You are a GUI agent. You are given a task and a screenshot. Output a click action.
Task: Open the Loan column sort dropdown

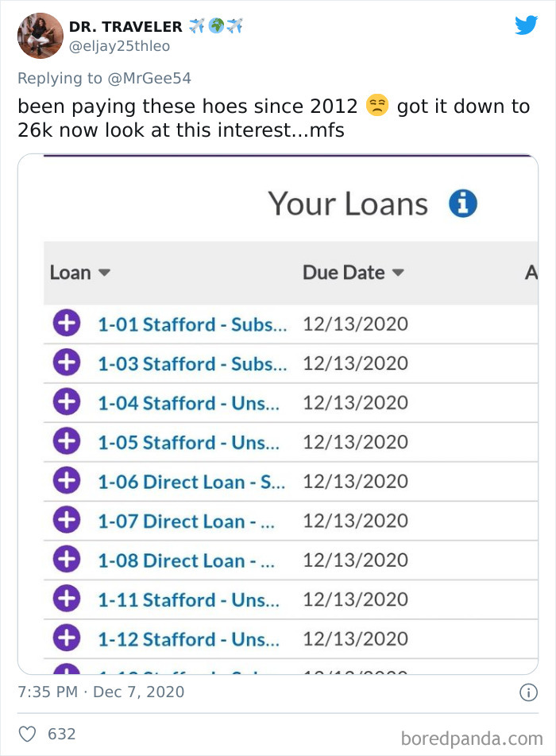click(x=104, y=272)
